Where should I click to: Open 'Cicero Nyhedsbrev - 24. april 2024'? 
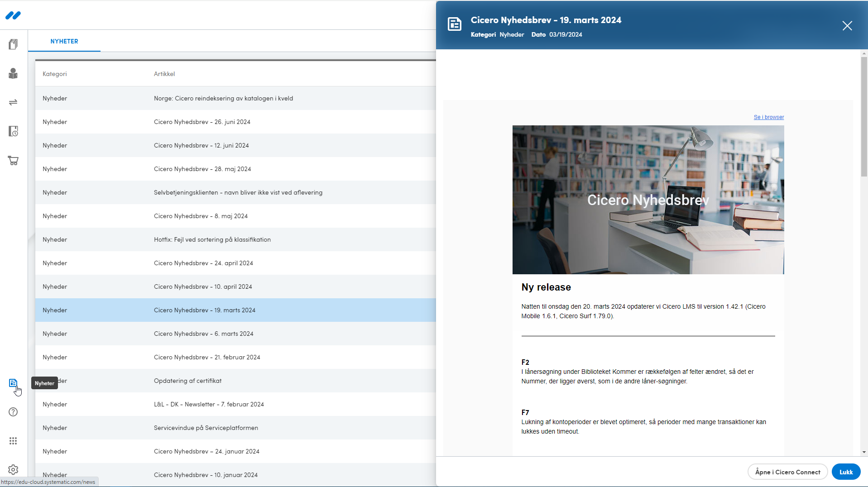(x=235, y=263)
